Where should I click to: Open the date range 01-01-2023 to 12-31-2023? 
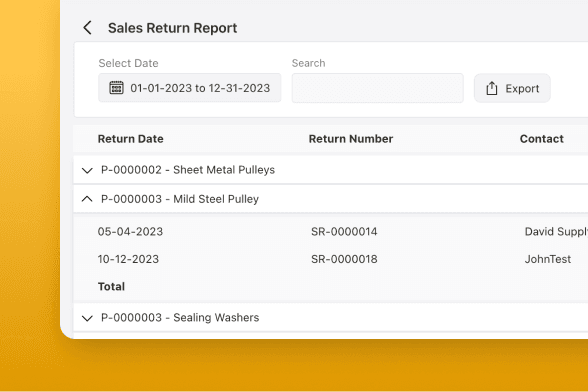(x=189, y=88)
